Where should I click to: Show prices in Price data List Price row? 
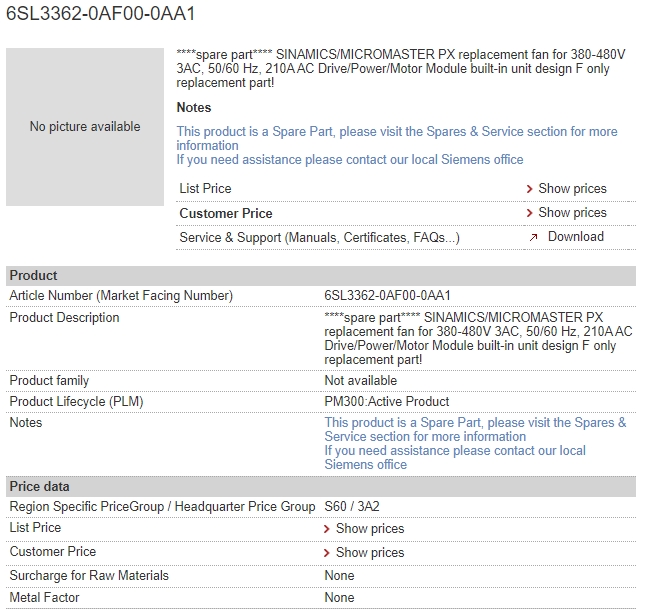[370, 528]
